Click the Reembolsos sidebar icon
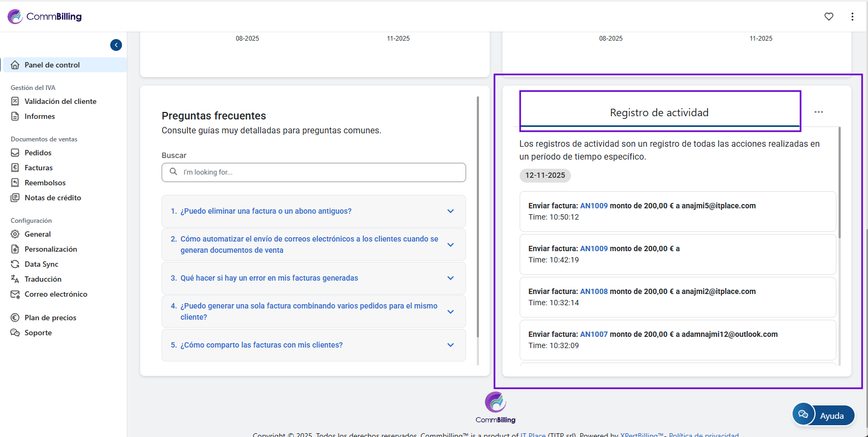868x437 pixels. (x=15, y=183)
